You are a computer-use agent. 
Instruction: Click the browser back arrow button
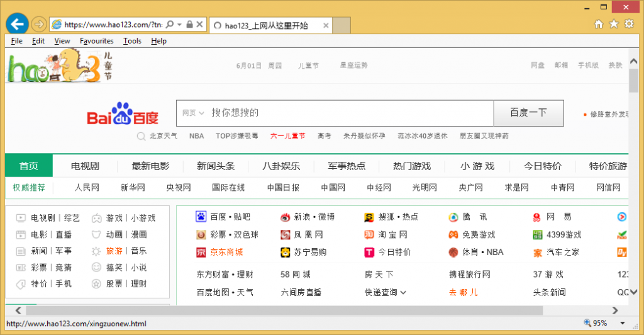click(17, 24)
